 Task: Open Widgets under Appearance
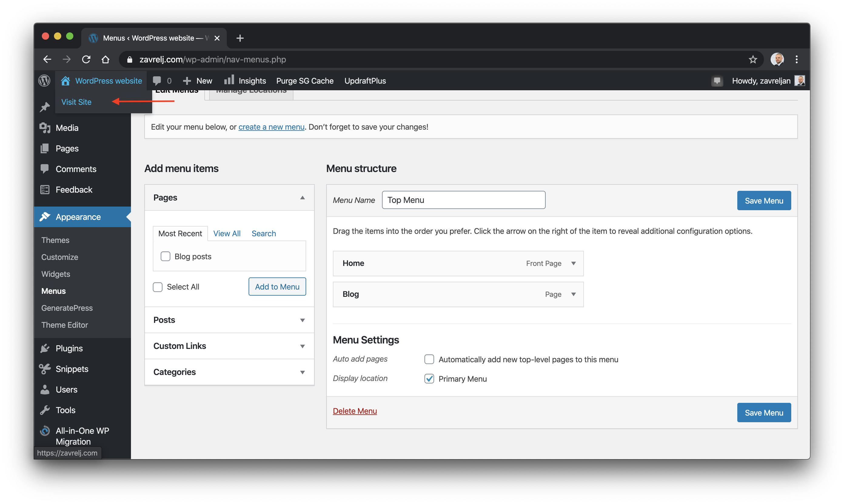(x=55, y=274)
